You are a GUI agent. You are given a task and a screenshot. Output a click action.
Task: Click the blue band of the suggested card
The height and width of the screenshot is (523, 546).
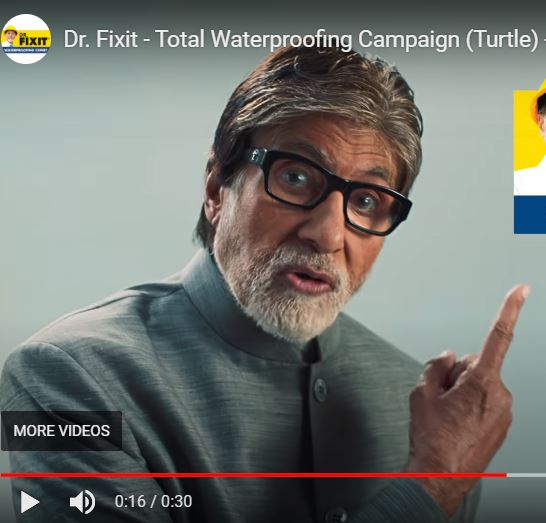(x=530, y=215)
